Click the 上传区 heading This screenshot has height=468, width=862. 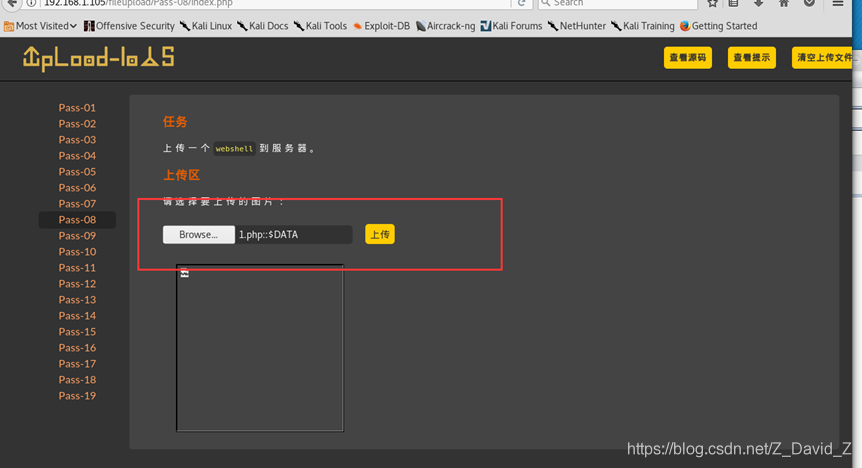click(181, 175)
